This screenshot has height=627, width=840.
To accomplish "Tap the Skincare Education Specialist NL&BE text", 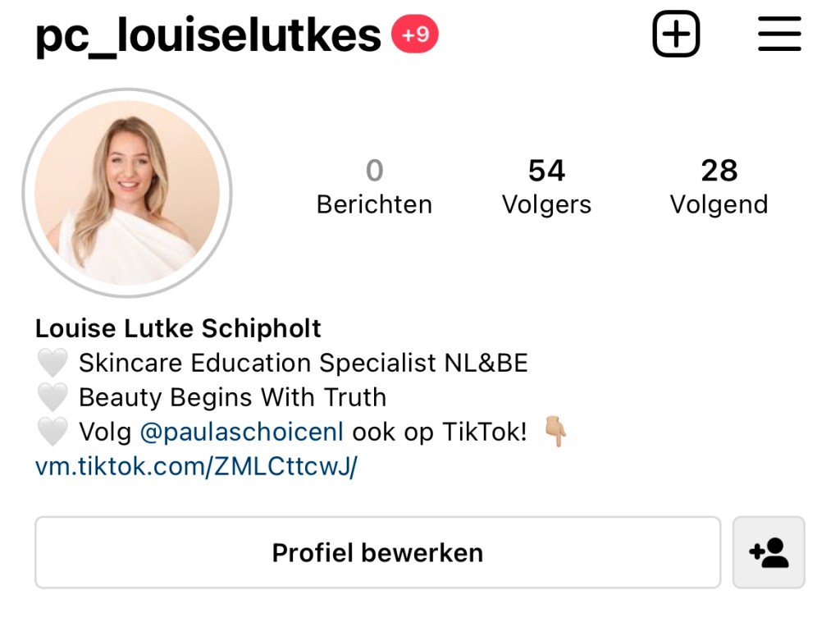I will point(304,363).
